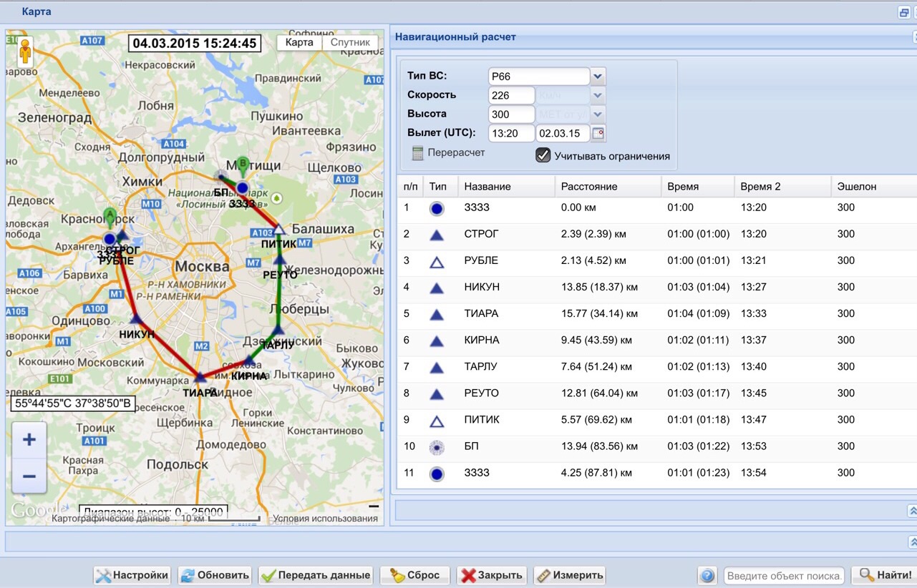Click the БП waypoint icon in row 10
Screen dimensions: 917x588
(x=436, y=447)
